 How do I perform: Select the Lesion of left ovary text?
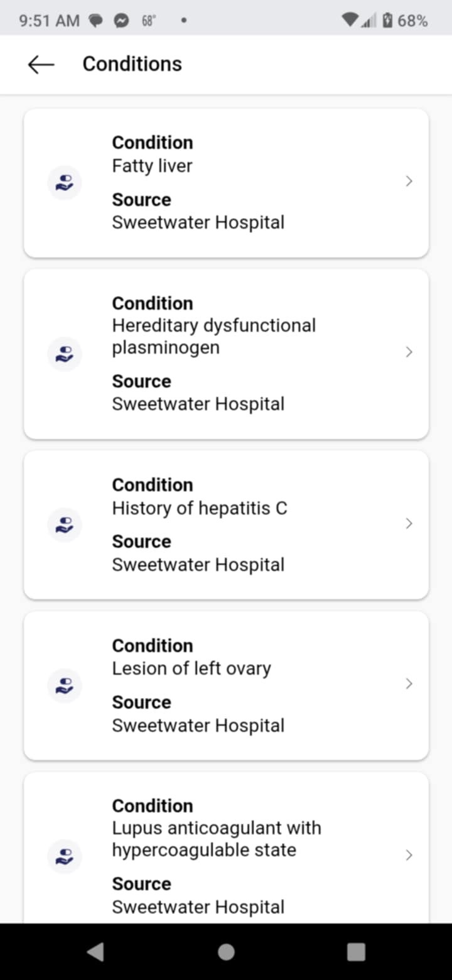(x=191, y=668)
